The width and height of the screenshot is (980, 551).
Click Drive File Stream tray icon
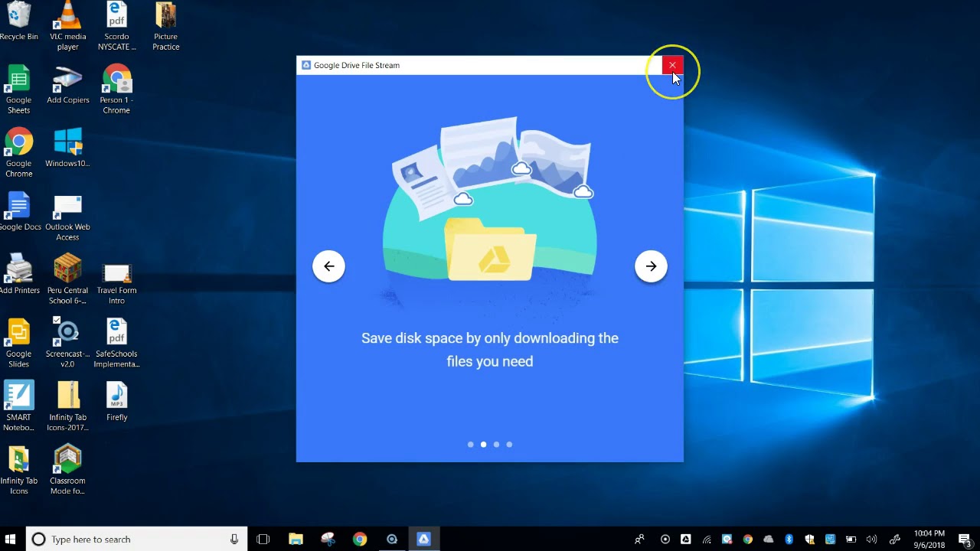686,540
